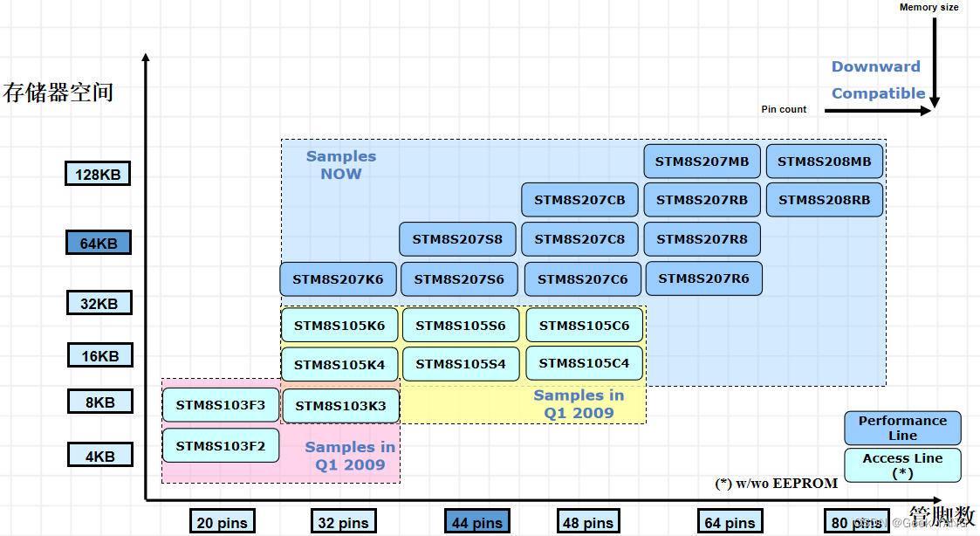Click the 80 pins label on the axis

[x=855, y=521]
